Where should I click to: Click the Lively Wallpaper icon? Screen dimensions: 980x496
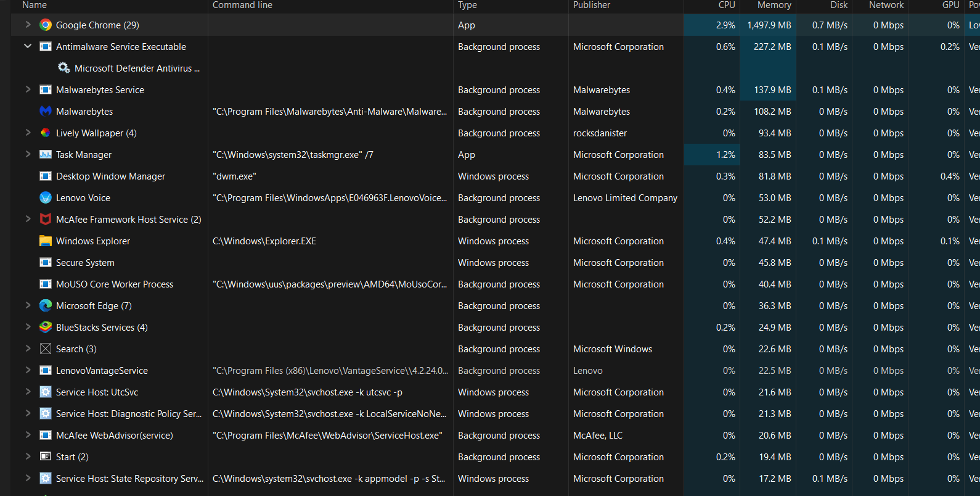click(46, 133)
